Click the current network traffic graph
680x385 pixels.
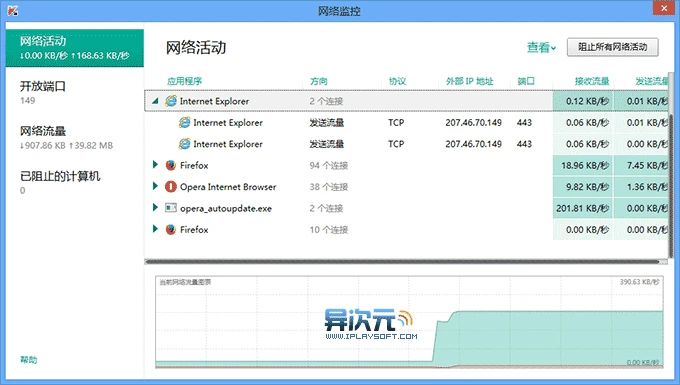tap(409, 322)
